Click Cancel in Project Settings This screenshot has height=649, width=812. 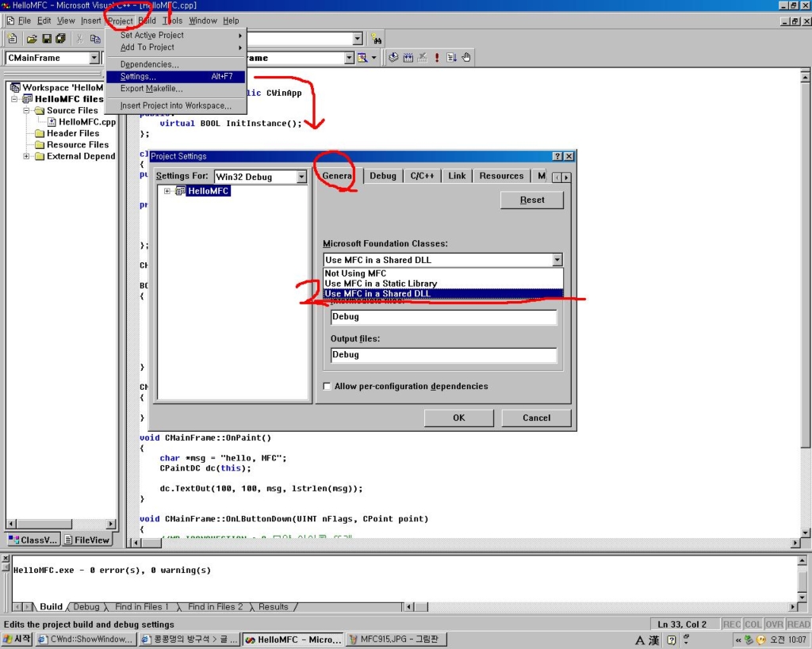pyautogui.click(x=537, y=418)
